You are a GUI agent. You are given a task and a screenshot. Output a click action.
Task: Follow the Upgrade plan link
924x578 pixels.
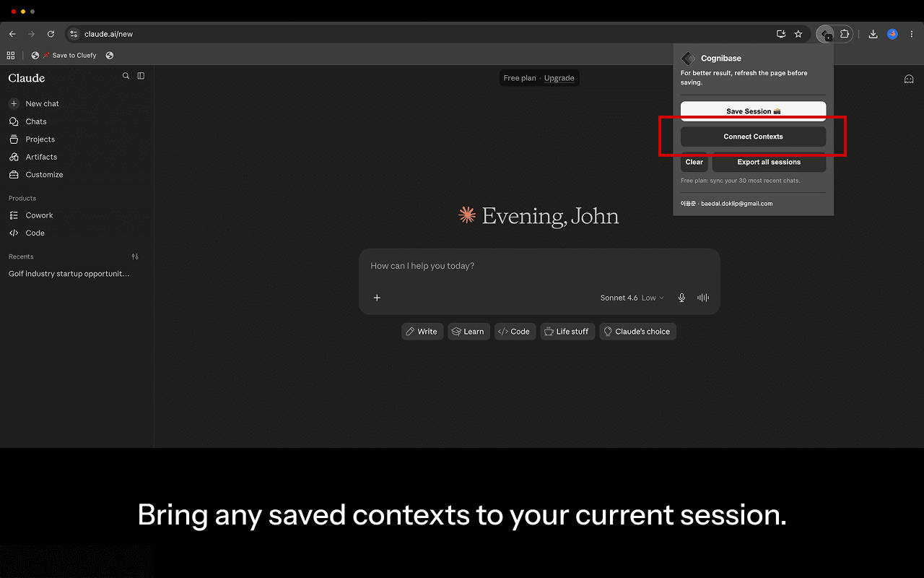point(559,78)
